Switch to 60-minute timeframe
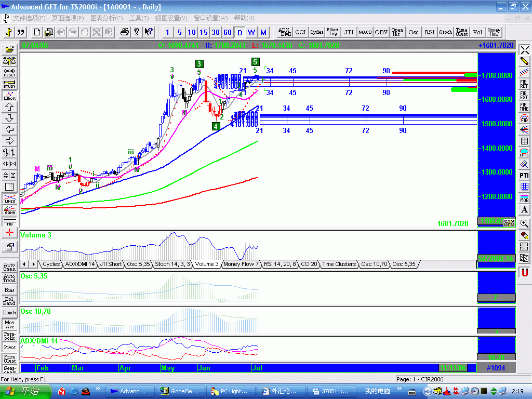 [x=228, y=32]
